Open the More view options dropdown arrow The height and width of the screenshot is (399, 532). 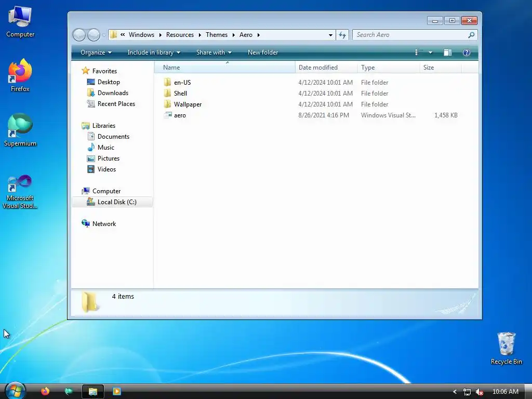click(x=430, y=52)
